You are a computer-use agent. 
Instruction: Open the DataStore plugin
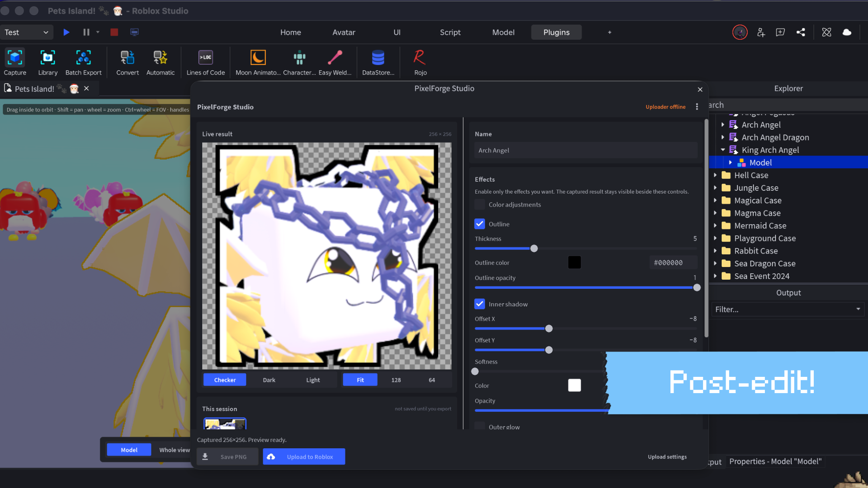378,62
